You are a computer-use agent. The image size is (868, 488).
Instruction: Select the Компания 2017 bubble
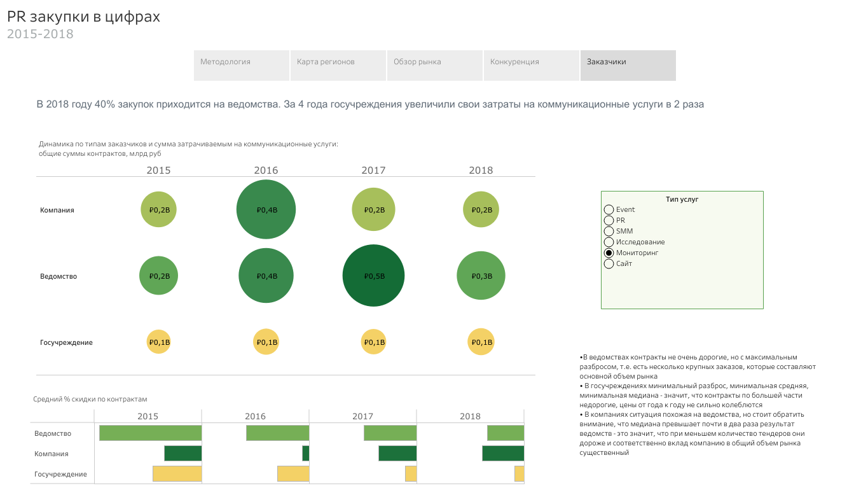(373, 209)
